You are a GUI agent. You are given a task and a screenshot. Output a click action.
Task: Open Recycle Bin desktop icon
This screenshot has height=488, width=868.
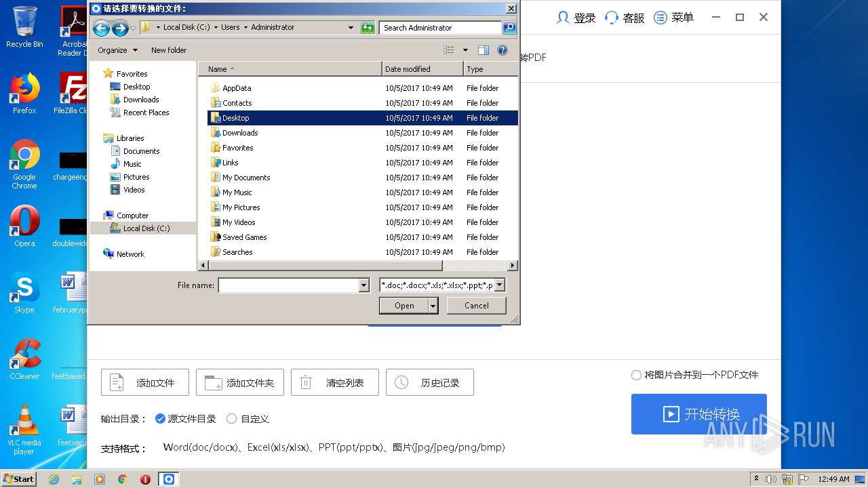(24, 27)
